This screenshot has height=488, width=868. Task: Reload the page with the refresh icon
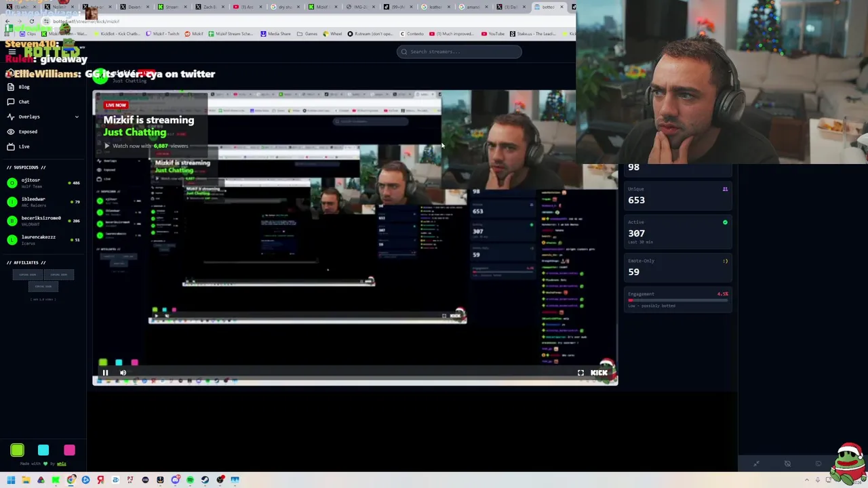click(x=31, y=22)
